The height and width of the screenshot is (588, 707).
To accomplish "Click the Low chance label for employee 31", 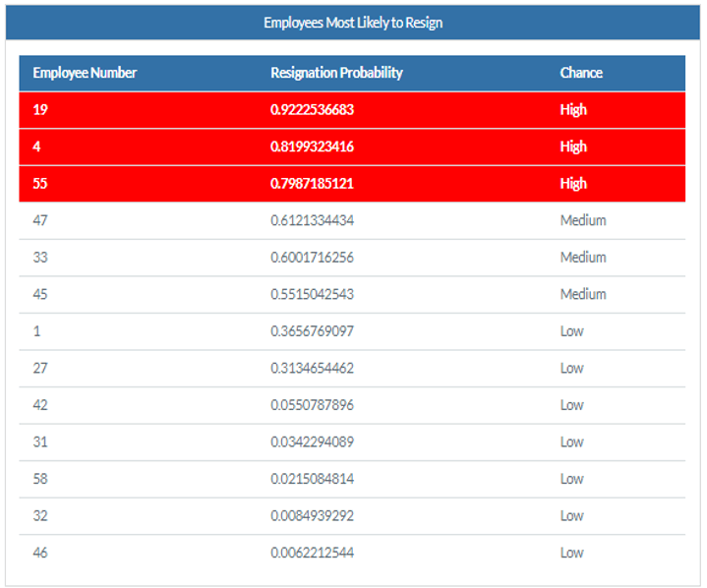I will pyautogui.click(x=571, y=441).
